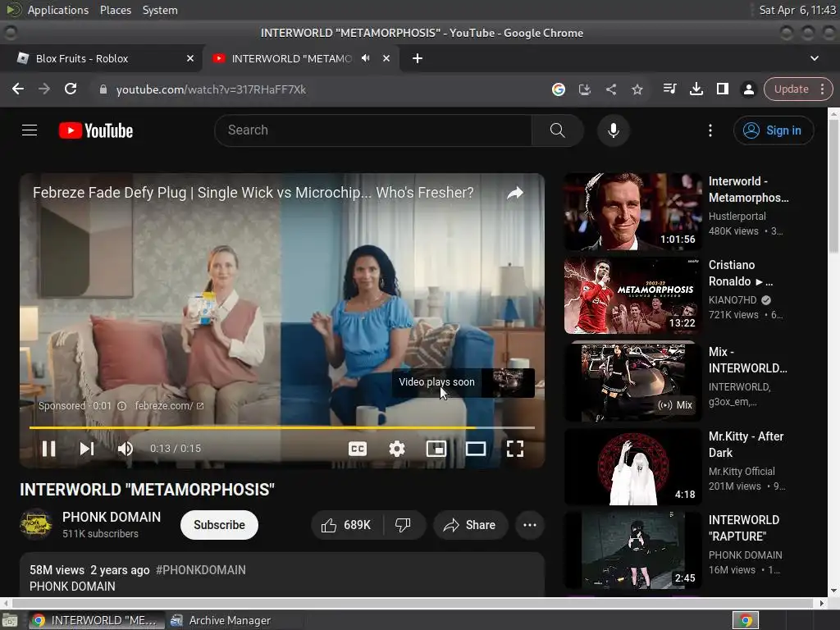
Task: Click the Sat Apr 6 clock
Action: [x=797, y=10]
